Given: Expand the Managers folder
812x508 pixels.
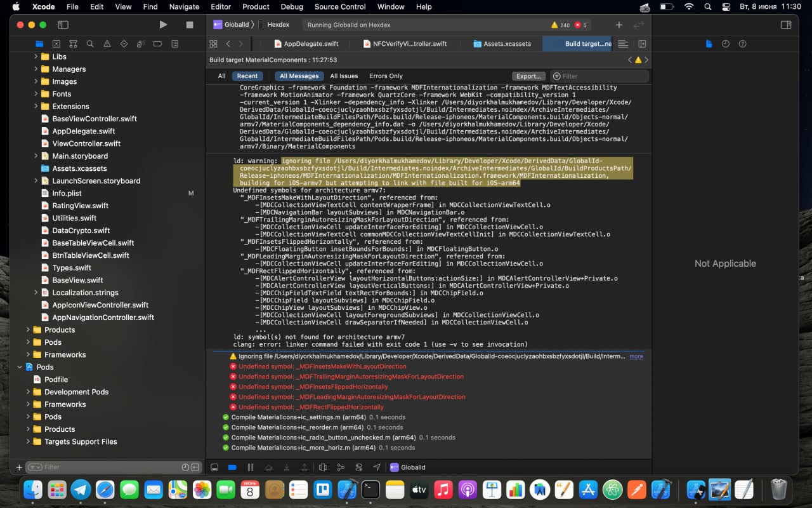Looking at the screenshot, I should pyautogui.click(x=35, y=69).
